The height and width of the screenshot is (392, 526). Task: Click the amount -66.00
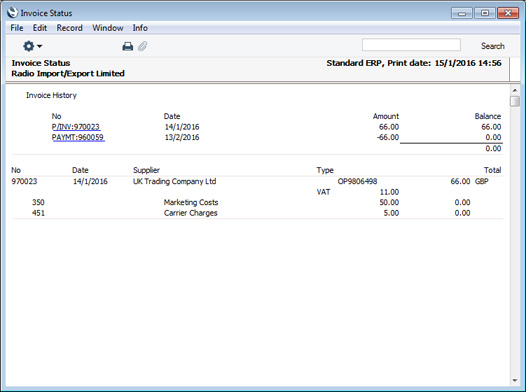(387, 137)
